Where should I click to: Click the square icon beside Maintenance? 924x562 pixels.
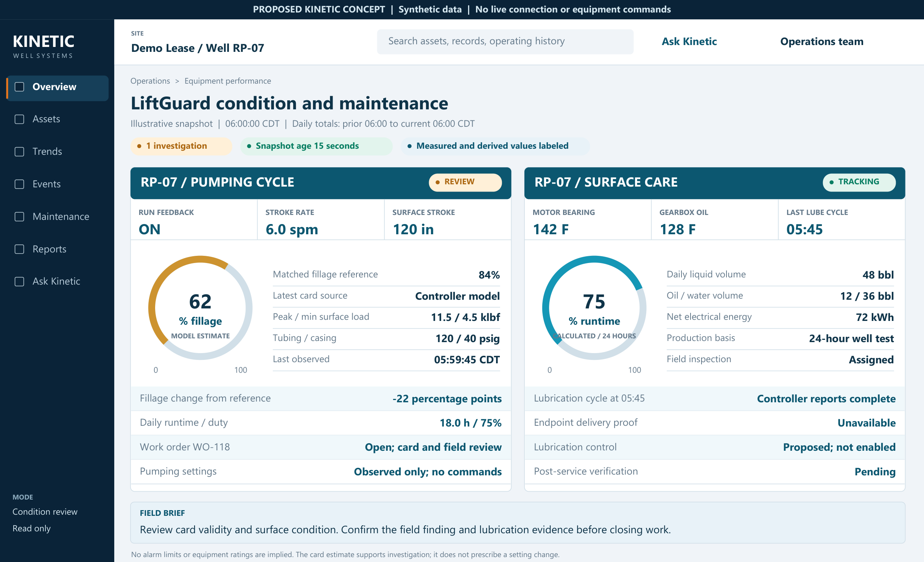pos(19,217)
